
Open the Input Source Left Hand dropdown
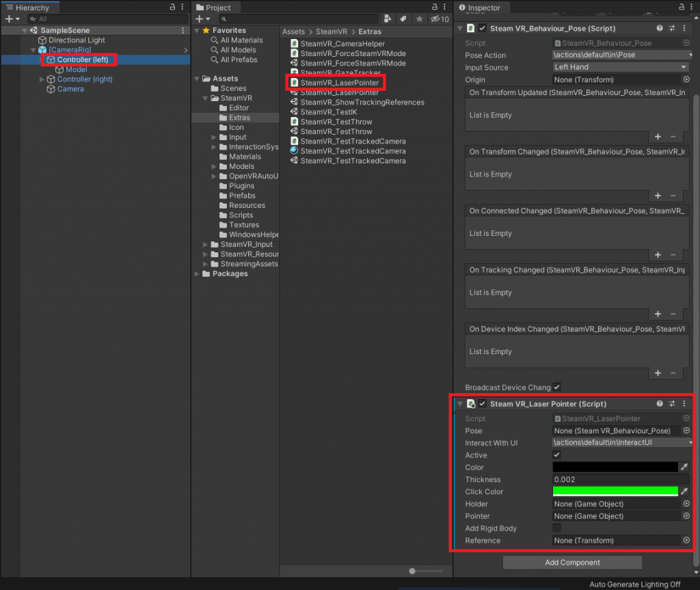[x=621, y=67]
